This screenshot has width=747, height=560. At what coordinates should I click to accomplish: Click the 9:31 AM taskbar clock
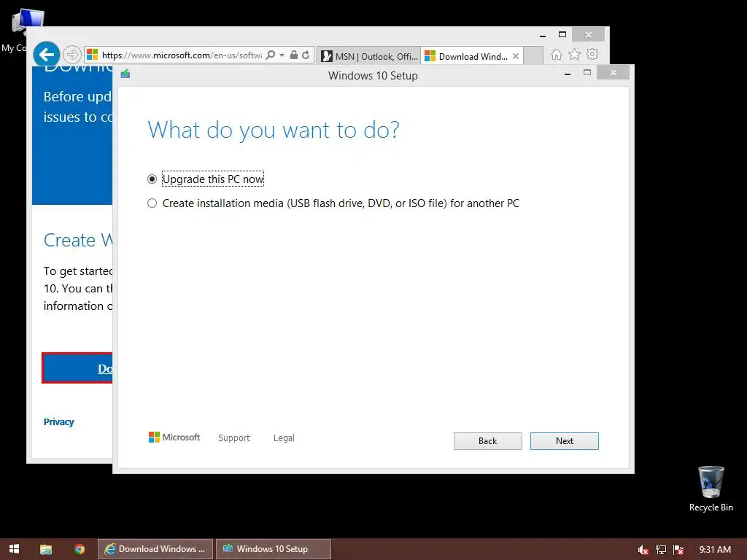point(715,550)
